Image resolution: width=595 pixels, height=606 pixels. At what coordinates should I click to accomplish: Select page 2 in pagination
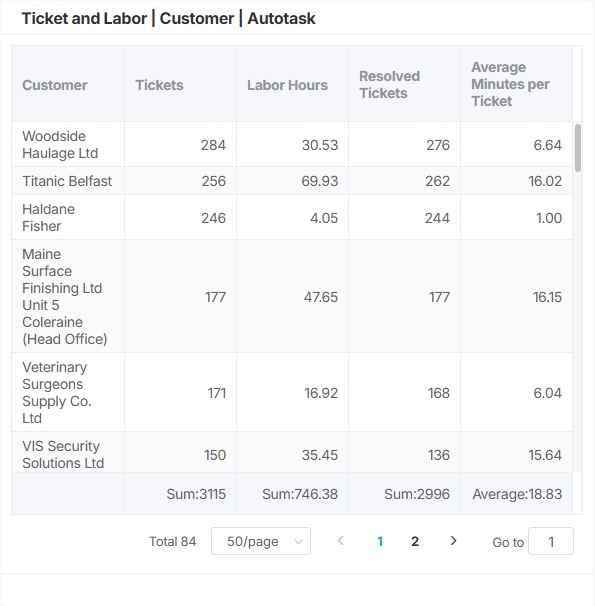coord(415,541)
